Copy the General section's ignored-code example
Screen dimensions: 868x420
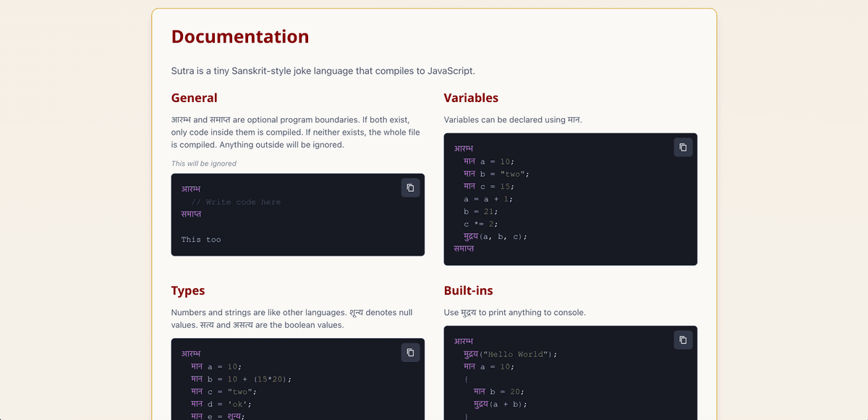(410, 188)
